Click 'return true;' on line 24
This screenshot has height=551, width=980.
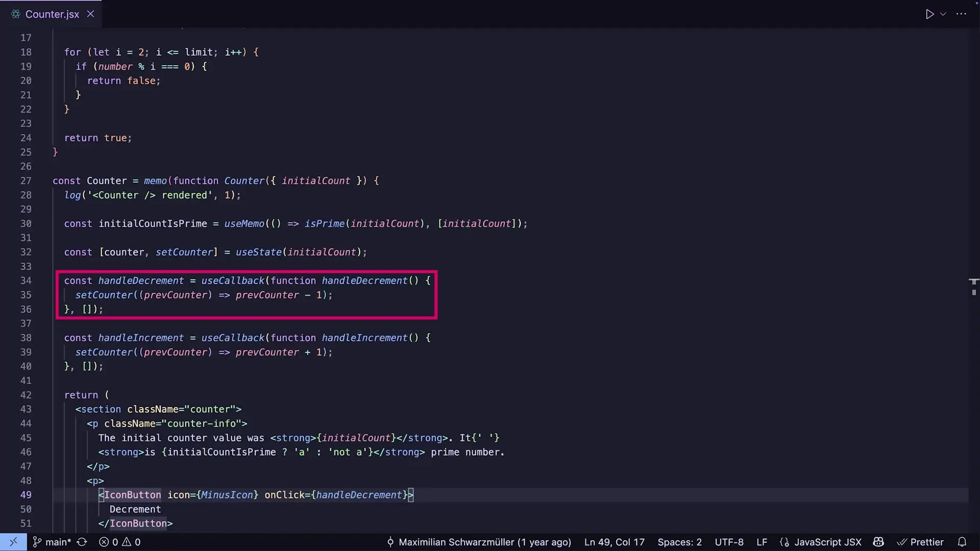[98, 138]
